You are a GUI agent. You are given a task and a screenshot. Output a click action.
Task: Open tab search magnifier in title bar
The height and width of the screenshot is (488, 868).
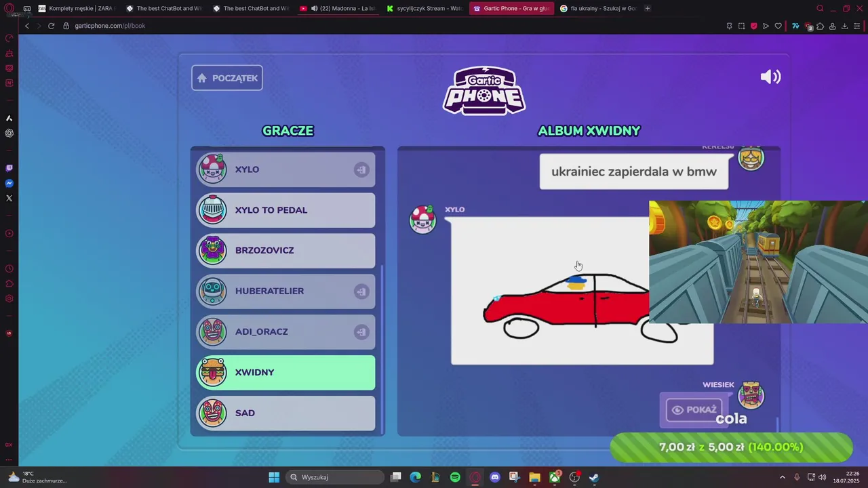coord(820,9)
